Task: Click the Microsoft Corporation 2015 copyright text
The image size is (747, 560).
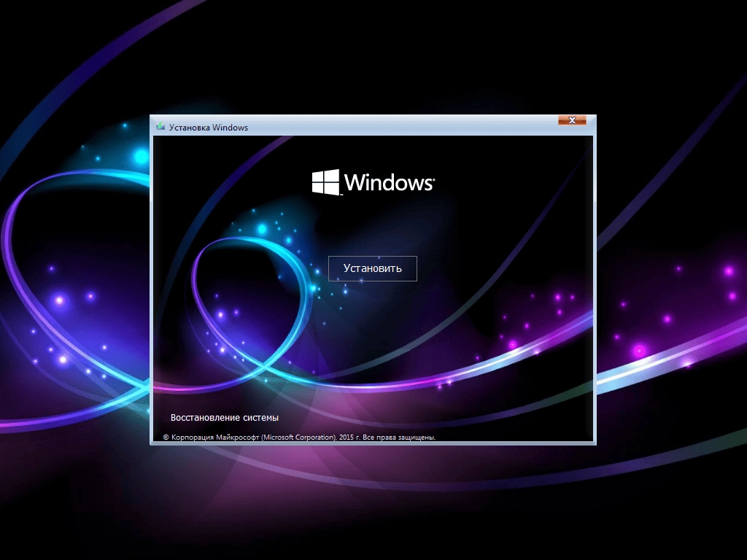Action: click(x=299, y=437)
